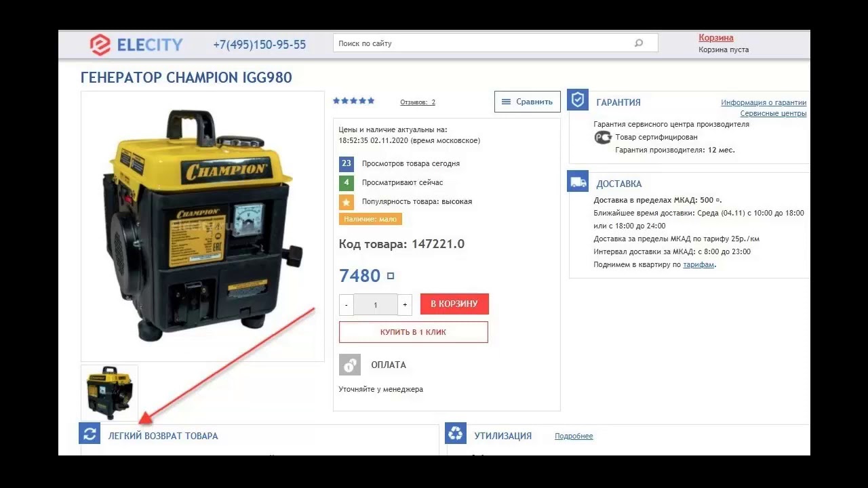868x488 pixels.
Task: Select the small generator thumbnail
Action: click(109, 393)
